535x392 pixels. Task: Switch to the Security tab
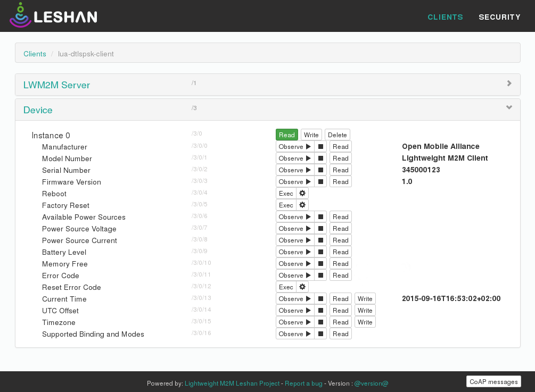pyautogui.click(x=499, y=17)
